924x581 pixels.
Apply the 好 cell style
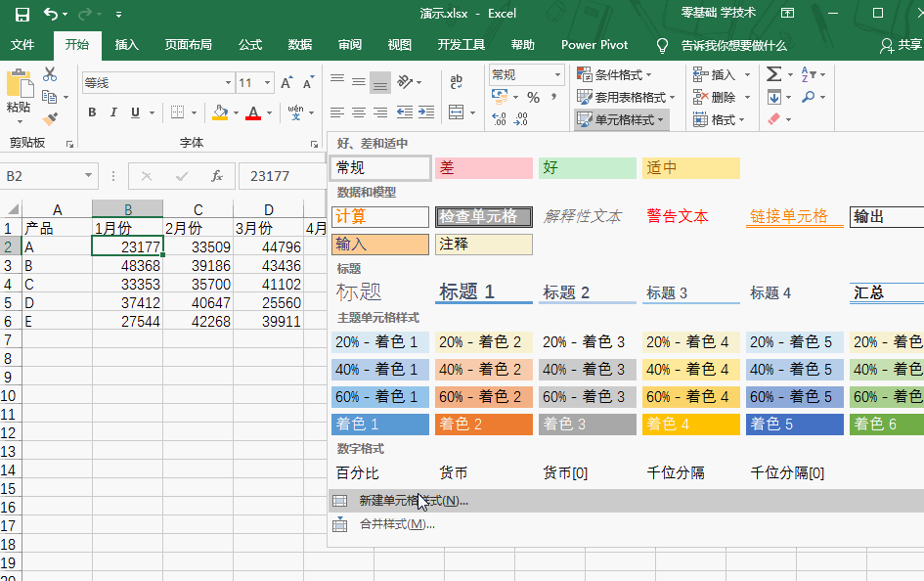click(x=588, y=168)
